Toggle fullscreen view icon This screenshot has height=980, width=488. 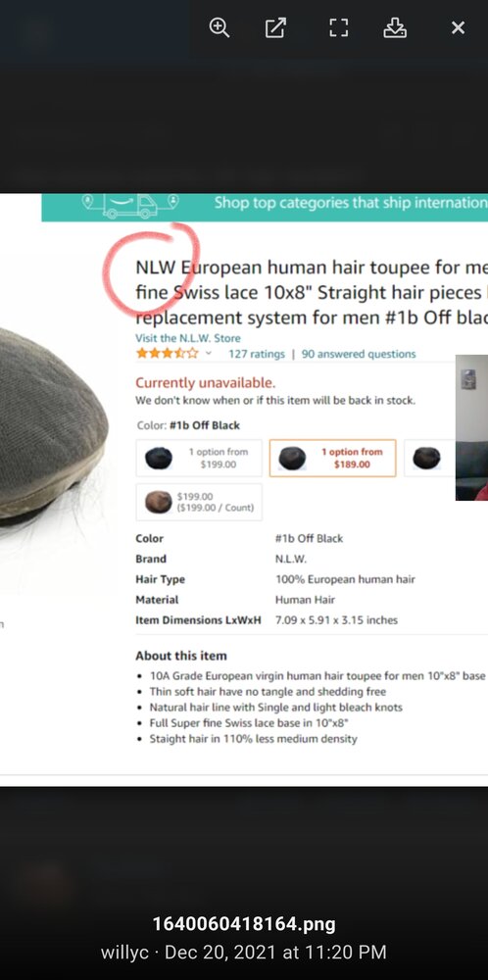click(339, 27)
